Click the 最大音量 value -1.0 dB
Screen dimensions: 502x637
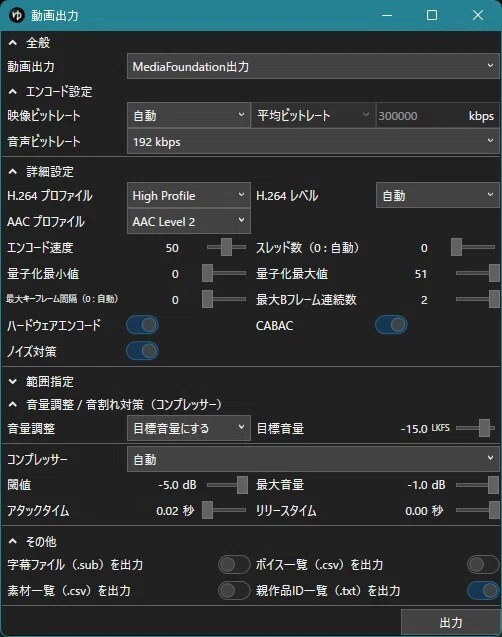pos(426,485)
